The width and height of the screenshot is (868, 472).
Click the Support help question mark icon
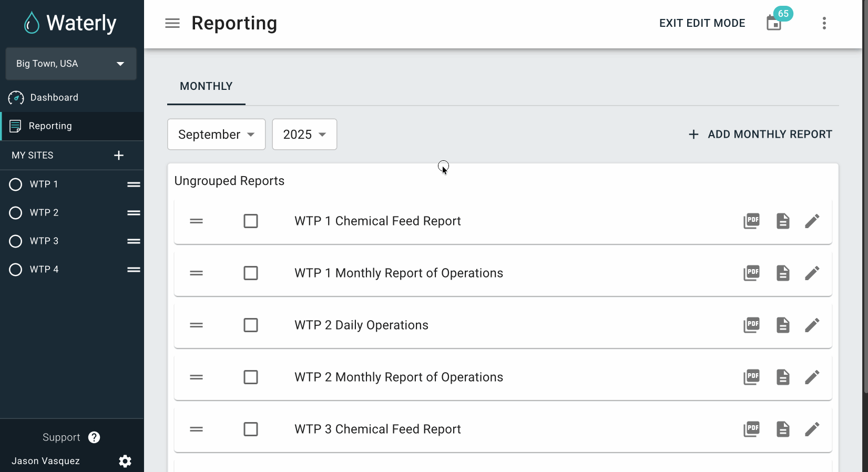point(94,437)
